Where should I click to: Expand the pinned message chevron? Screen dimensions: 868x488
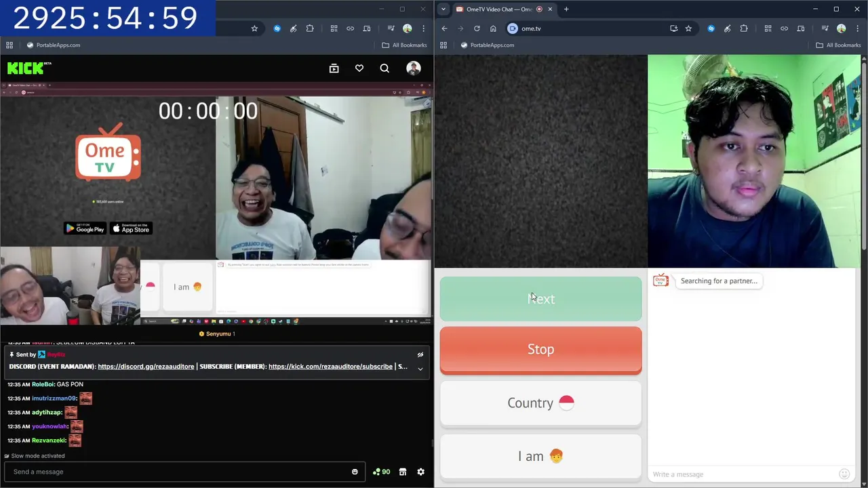click(x=420, y=369)
